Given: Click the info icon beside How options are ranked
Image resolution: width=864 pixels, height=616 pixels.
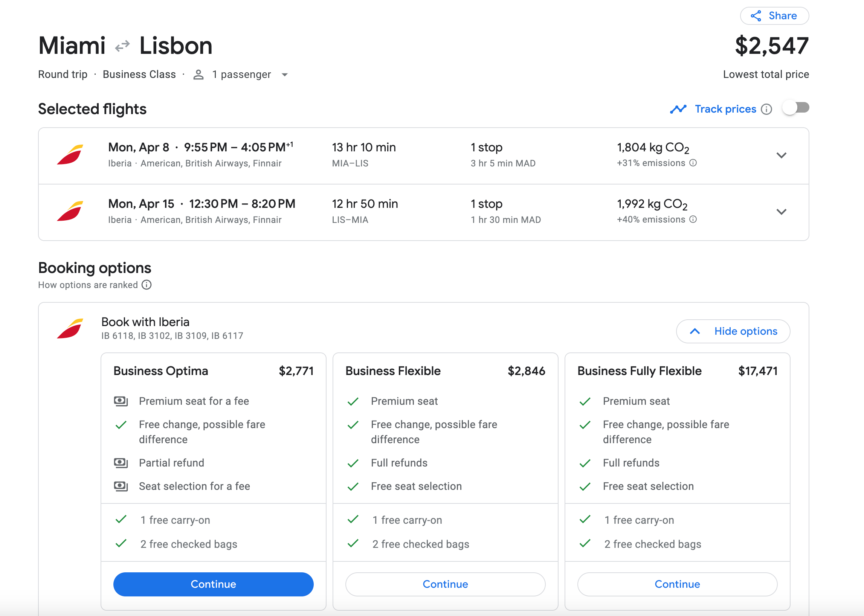Looking at the screenshot, I should tap(147, 285).
